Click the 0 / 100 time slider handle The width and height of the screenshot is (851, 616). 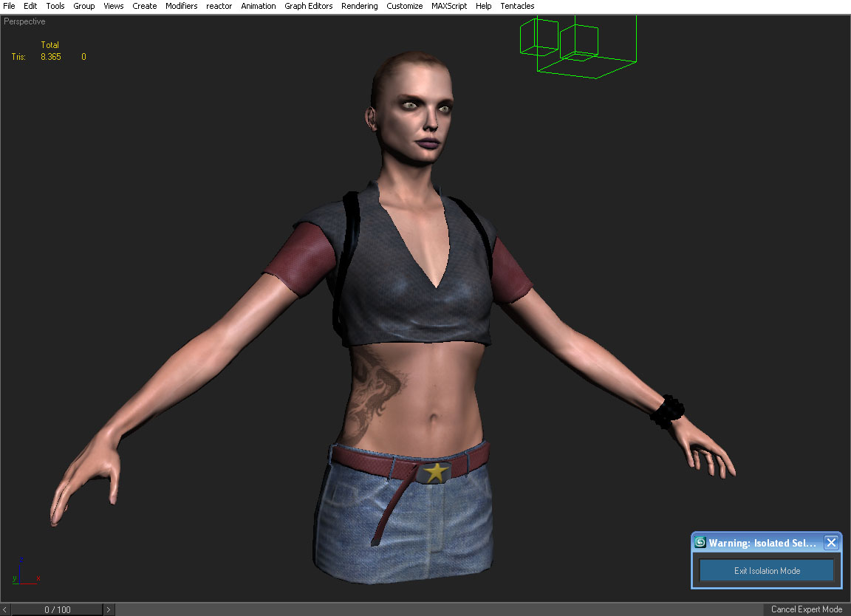[x=57, y=609]
